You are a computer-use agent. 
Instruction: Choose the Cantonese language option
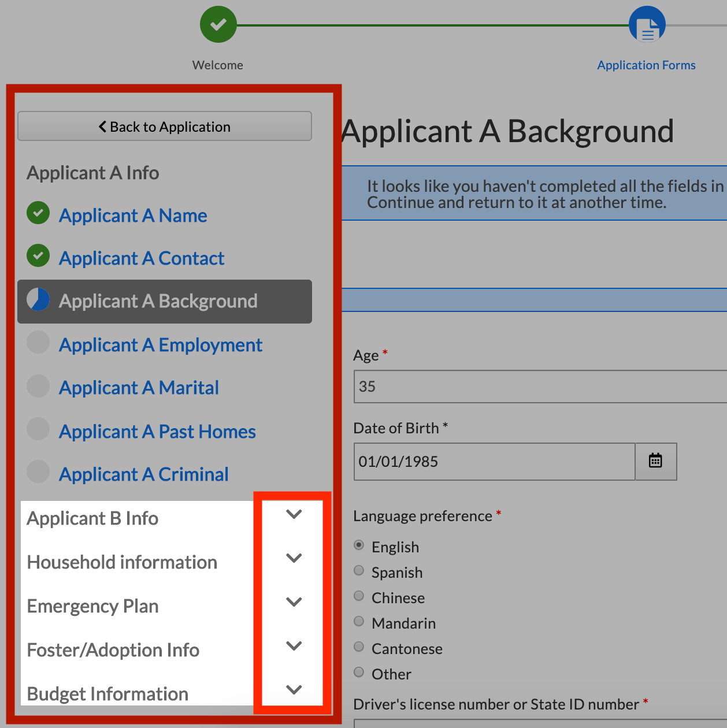[359, 647]
